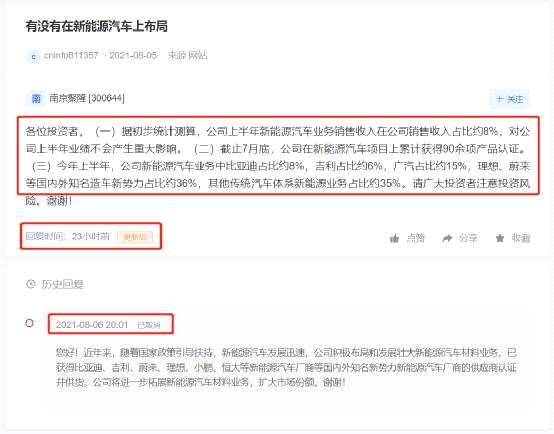Click the 分享 share label

468,238
